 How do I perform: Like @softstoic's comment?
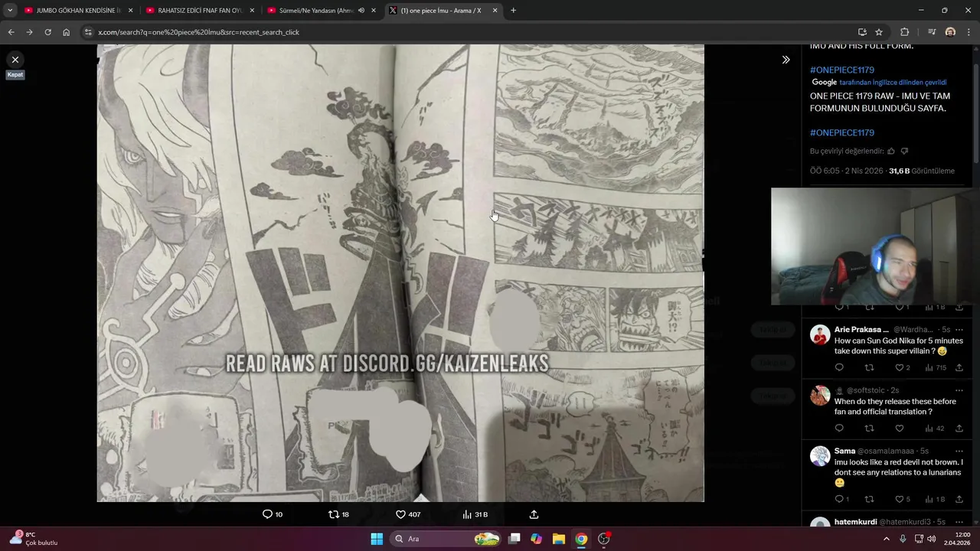pyautogui.click(x=900, y=429)
